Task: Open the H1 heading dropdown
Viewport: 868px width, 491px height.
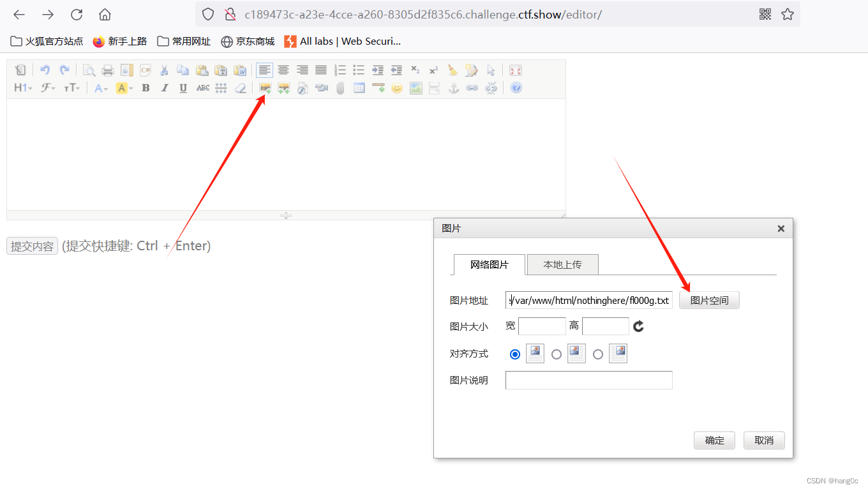Action: [x=23, y=88]
